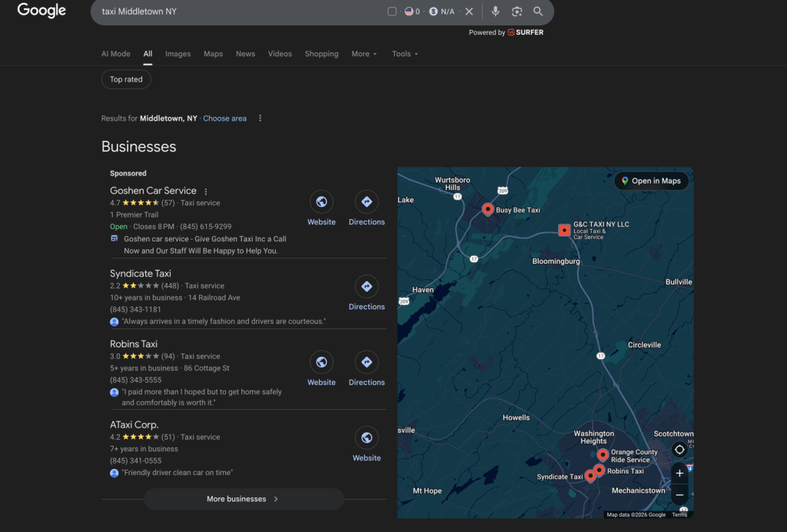Activate voice search with the microphone icon
The height and width of the screenshot is (532, 787).
pyautogui.click(x=495, y=12)
